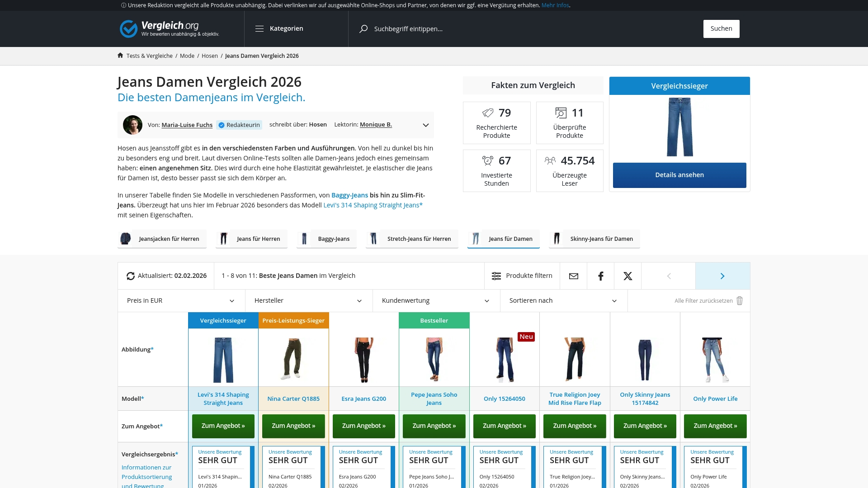The height and width of the screenshot is (488, 868).
Task: Select Jeans für Herren tab
Action: tap(251, 239)
